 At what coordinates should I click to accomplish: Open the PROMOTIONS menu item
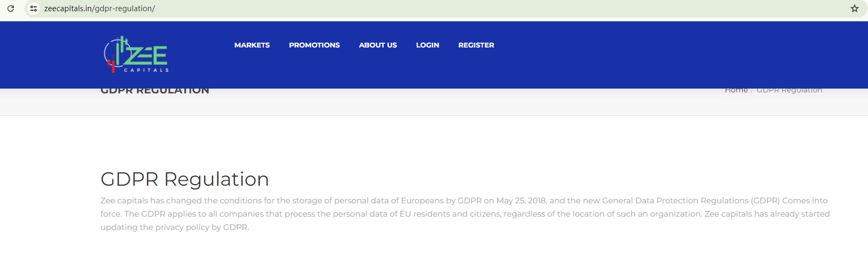point(314,45)
